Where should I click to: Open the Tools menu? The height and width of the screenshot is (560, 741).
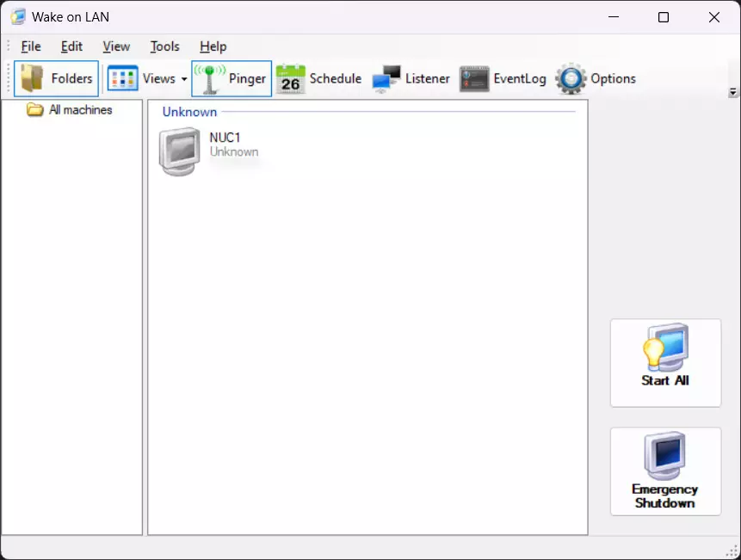(x=165, y=46)
